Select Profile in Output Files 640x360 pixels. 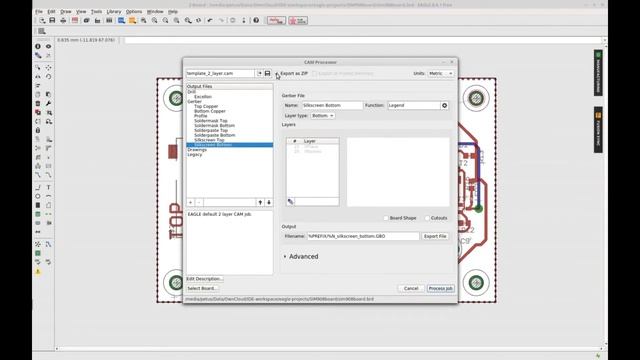200,116
